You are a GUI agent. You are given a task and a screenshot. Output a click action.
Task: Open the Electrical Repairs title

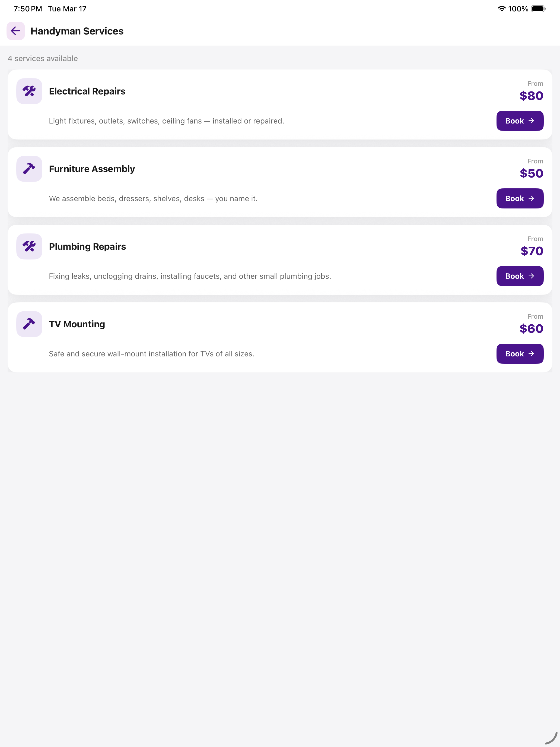click(87, 91)
